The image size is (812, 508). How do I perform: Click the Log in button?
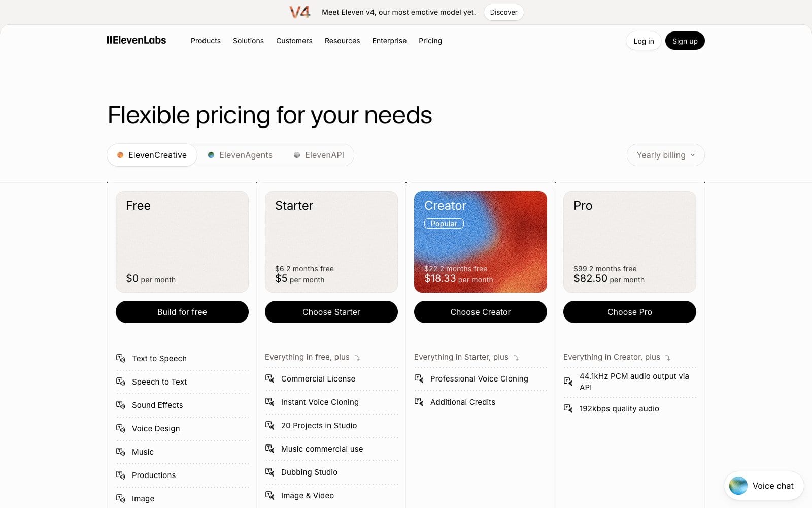(644, 41)
